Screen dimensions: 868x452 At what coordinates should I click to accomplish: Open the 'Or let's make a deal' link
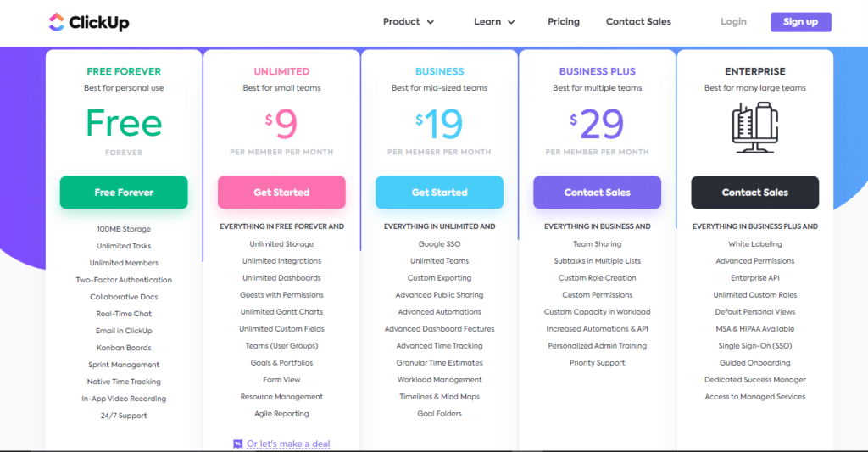click(x=288, y=444)
